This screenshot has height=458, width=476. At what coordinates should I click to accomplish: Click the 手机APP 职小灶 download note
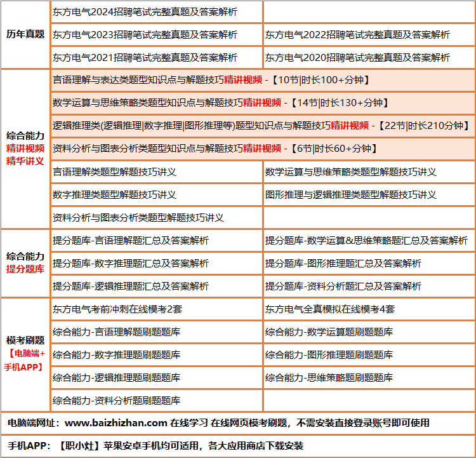pos(155,446)
